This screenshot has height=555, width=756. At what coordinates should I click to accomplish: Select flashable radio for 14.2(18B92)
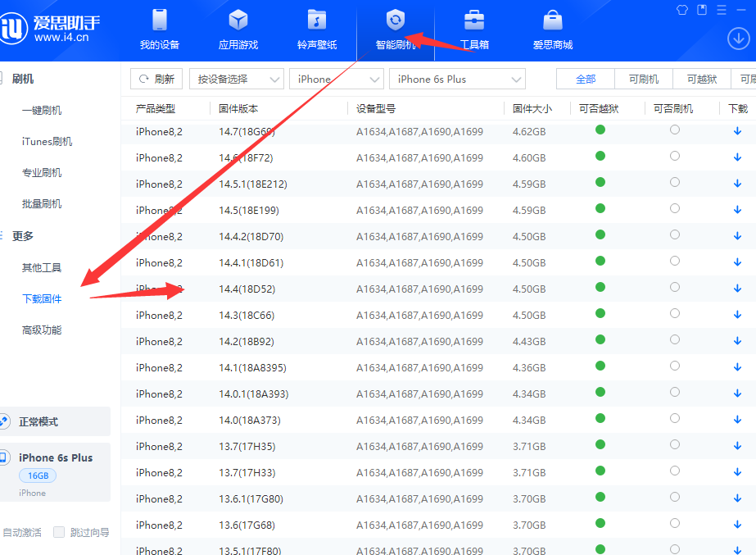[675, 339]
